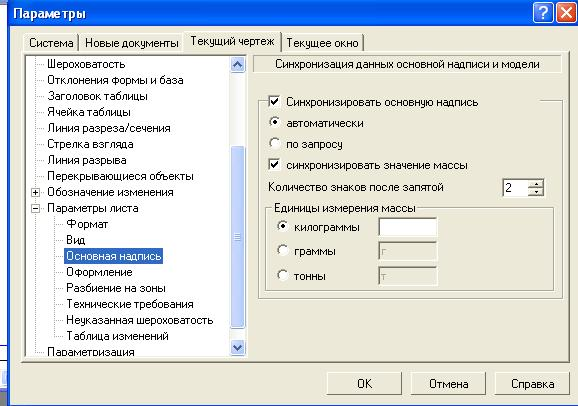This screenshot has height=406, width=578.
Task: Select Шероховатость in the tree
Action: (86, 64)
